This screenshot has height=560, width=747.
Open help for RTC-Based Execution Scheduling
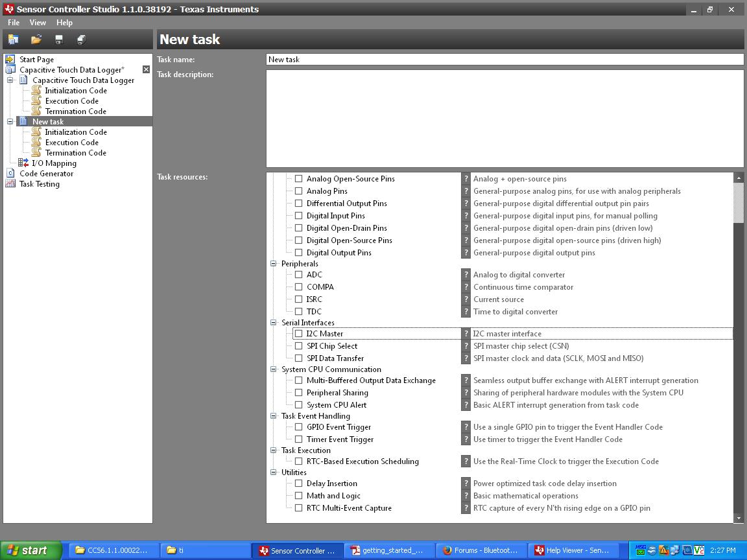click(466, 461)
